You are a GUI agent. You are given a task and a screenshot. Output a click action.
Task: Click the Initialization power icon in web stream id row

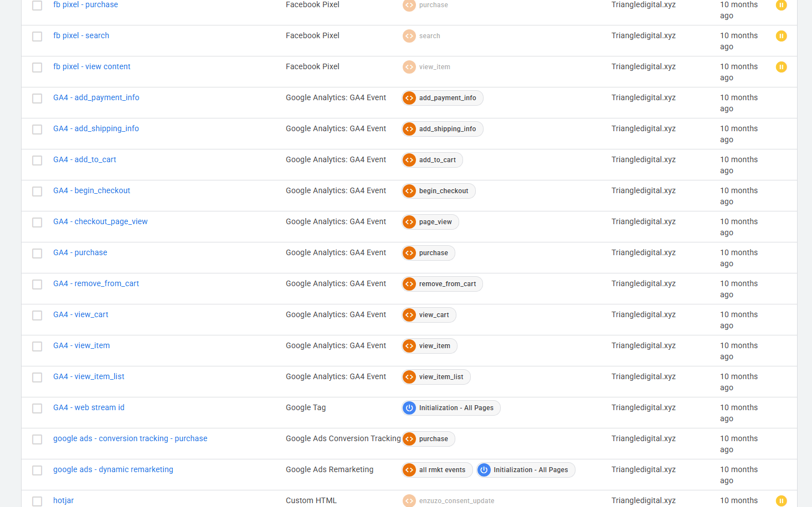point(409,408)
